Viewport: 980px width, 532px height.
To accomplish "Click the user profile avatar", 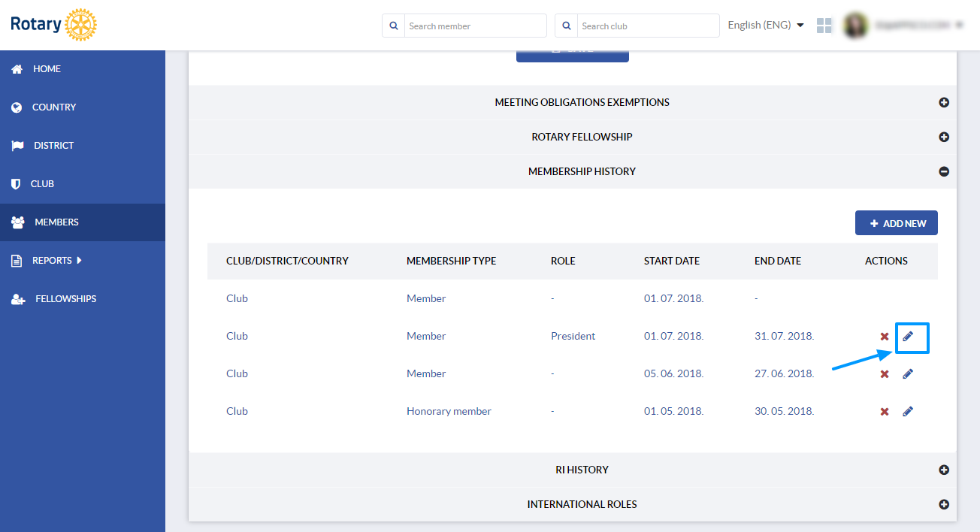I will (x=855, y=26).
